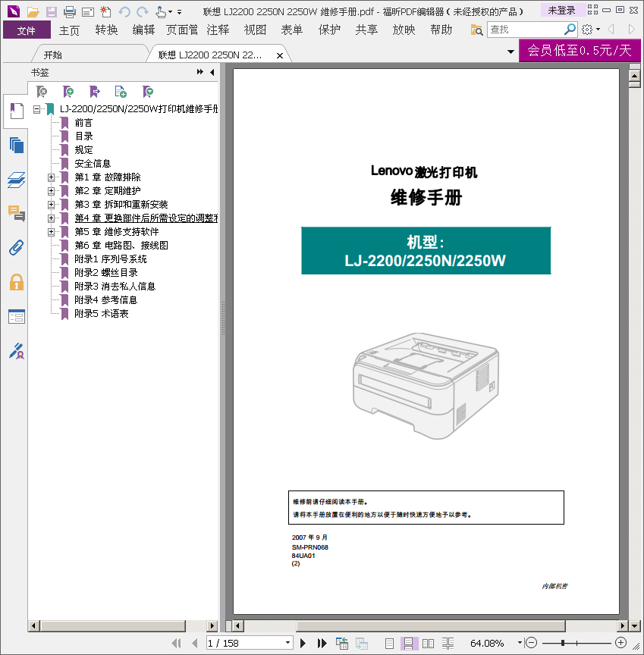The image size is (644, 655).
Task: Open the advanced folder search icon
Action: tap(476, 30)
